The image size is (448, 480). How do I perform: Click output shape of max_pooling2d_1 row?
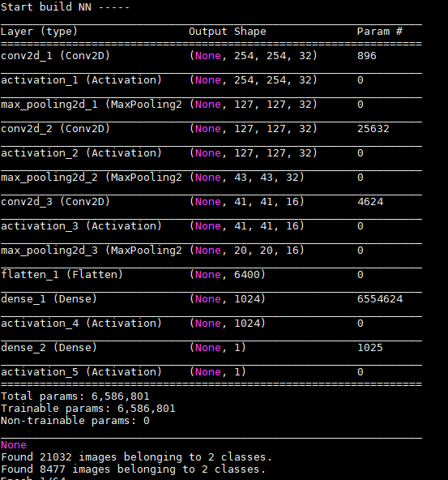pos(254,105)
